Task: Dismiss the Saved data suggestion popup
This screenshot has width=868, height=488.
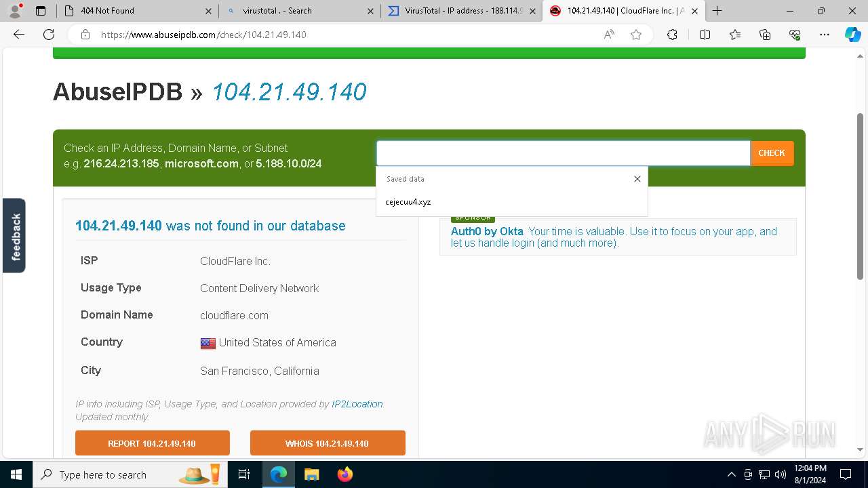Action: pos(637,179)
